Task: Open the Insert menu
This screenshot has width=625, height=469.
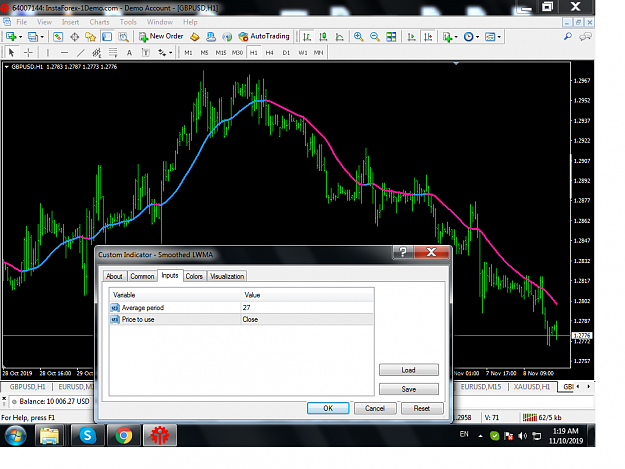Action: click(x=71, y=22)
